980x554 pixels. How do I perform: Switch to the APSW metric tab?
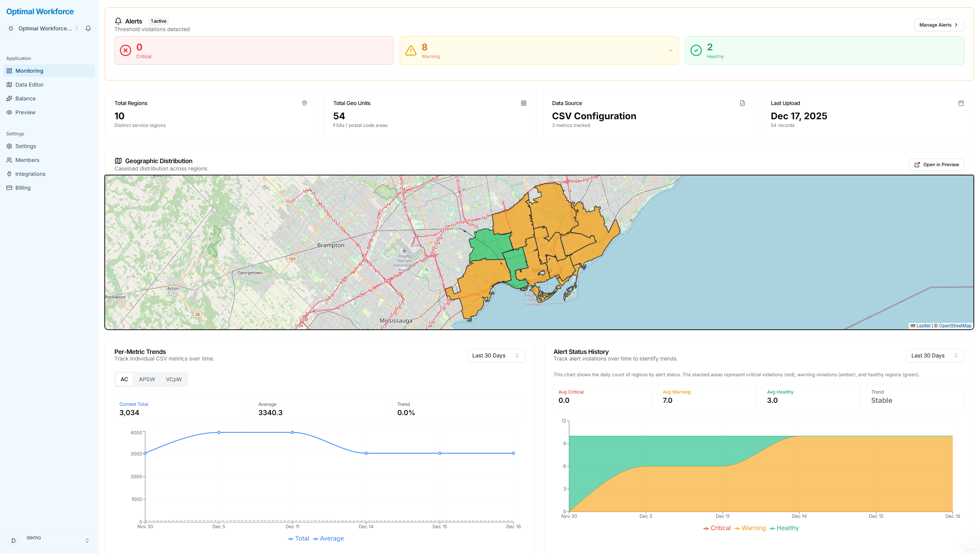(147, 379)
